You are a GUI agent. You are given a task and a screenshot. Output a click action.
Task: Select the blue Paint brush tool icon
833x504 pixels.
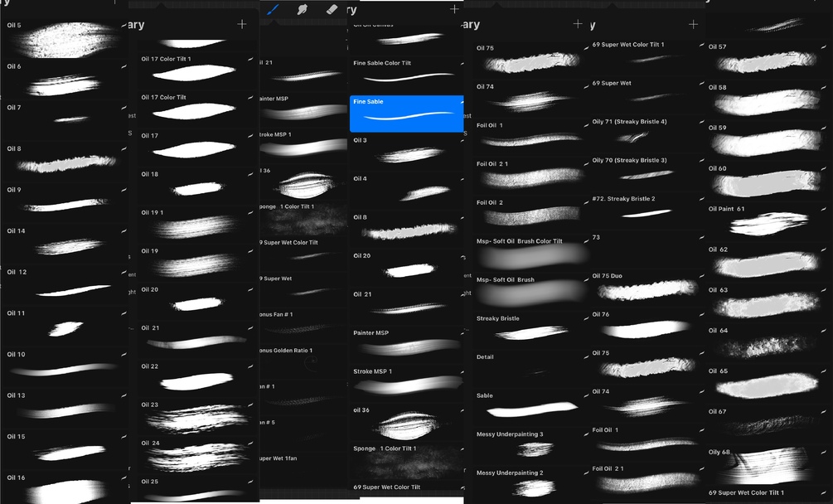tap(273, 10)
